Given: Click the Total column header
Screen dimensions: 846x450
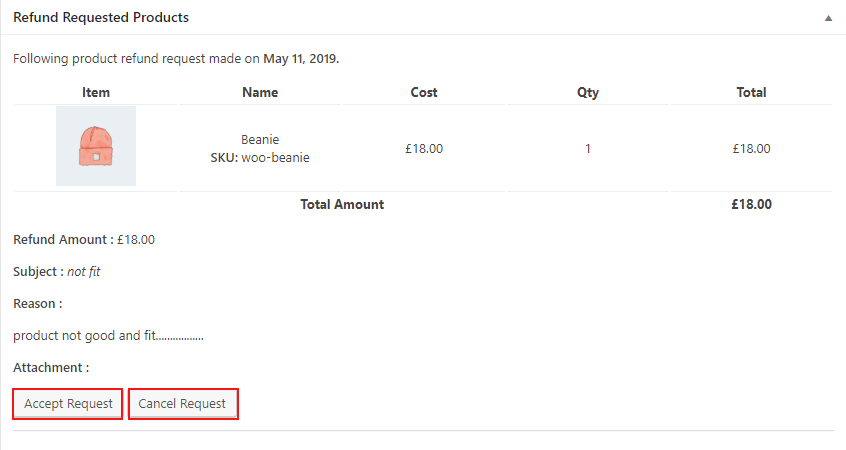Looking at the screenshot, I should point(751,92).
